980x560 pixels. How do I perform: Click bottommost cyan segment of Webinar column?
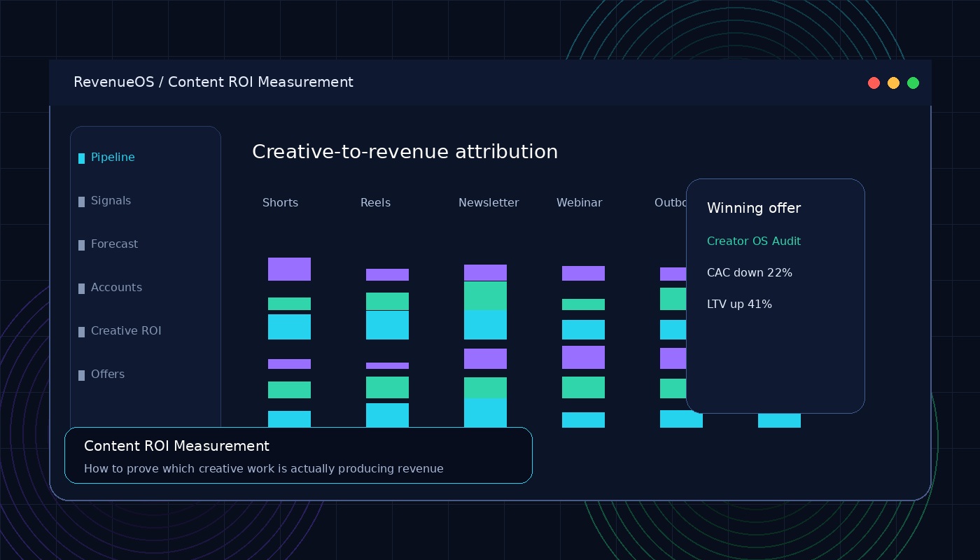pyautogui.click(x=583, y=420)
